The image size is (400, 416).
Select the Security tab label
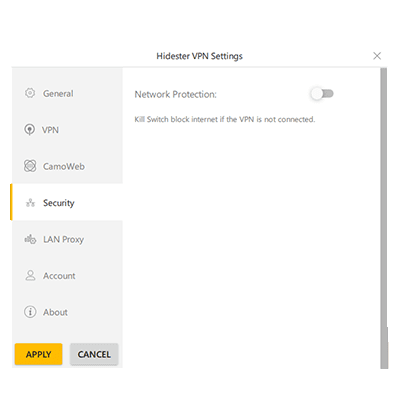pyautogui.click(x=59, y=203)
